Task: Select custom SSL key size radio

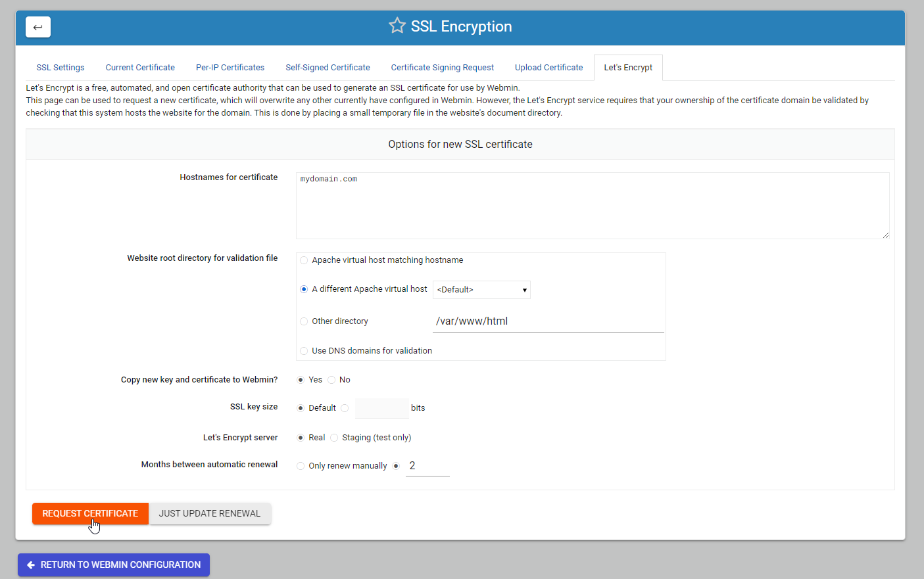Action: coord(345,408)
